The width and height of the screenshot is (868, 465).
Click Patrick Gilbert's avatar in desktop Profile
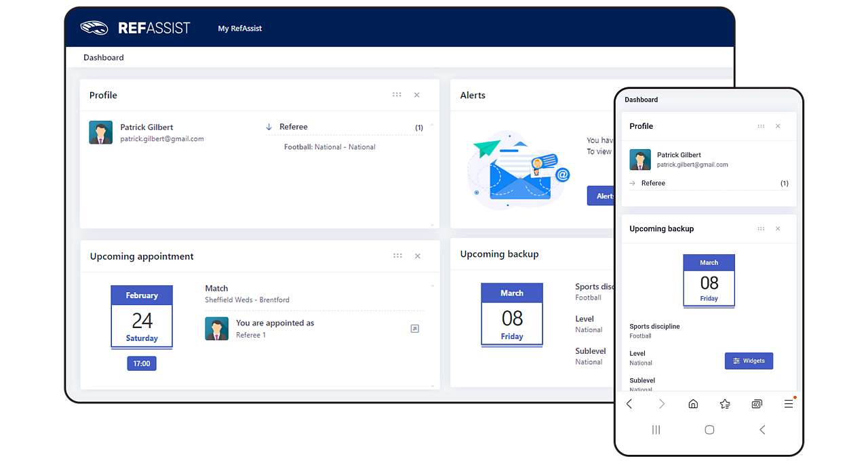101,133
